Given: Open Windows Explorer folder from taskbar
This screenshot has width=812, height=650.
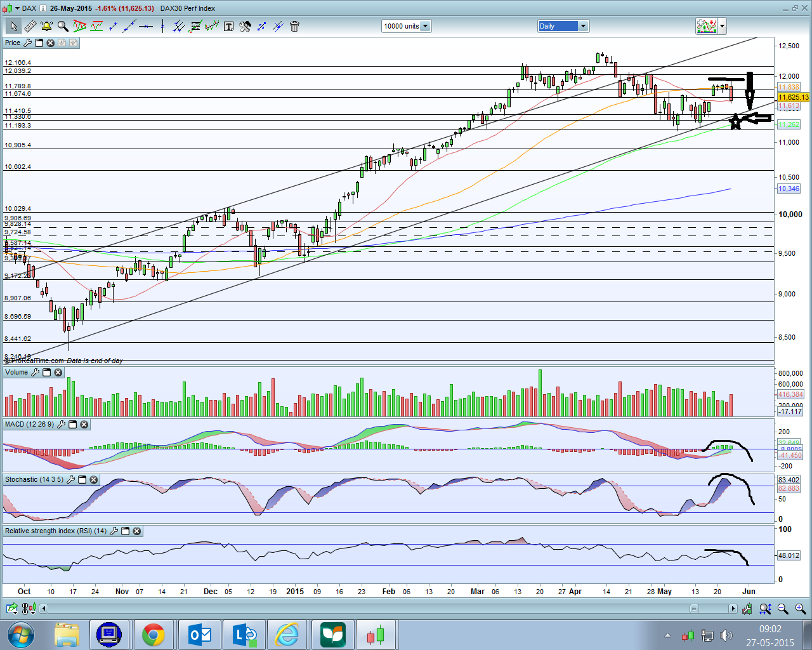Looking at the screenshot, I should point(66,635).
